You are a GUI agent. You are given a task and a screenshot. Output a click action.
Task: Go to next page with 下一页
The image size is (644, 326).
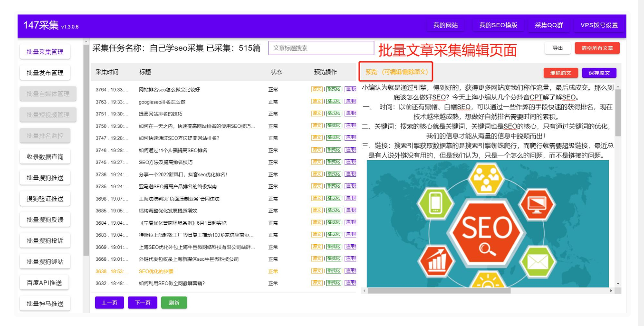143,303
